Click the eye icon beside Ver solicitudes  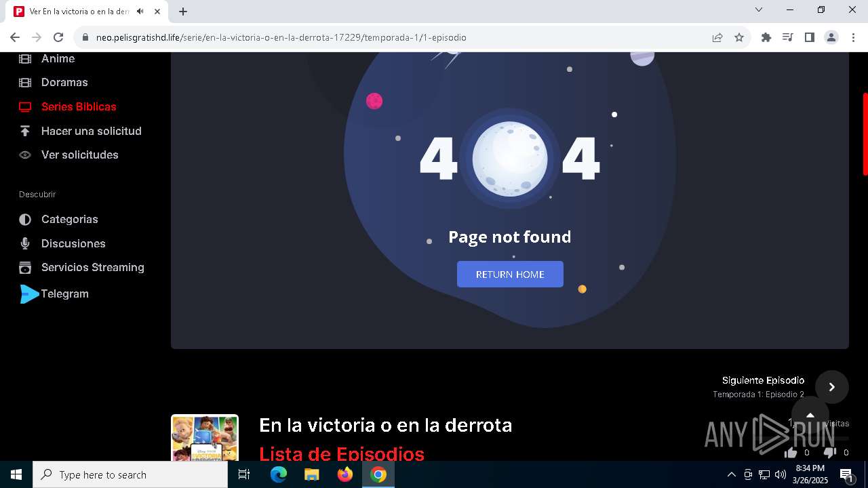(x=25, y=155)
